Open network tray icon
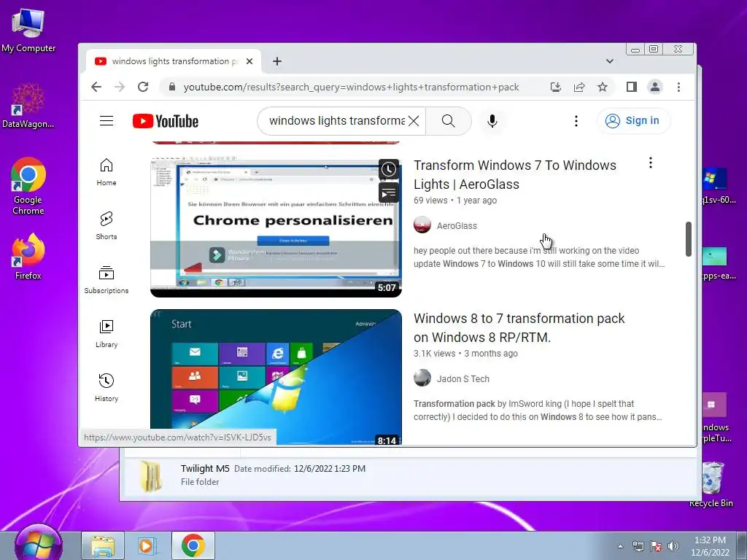This screenshot has height=560, width=747. (638, 546)
